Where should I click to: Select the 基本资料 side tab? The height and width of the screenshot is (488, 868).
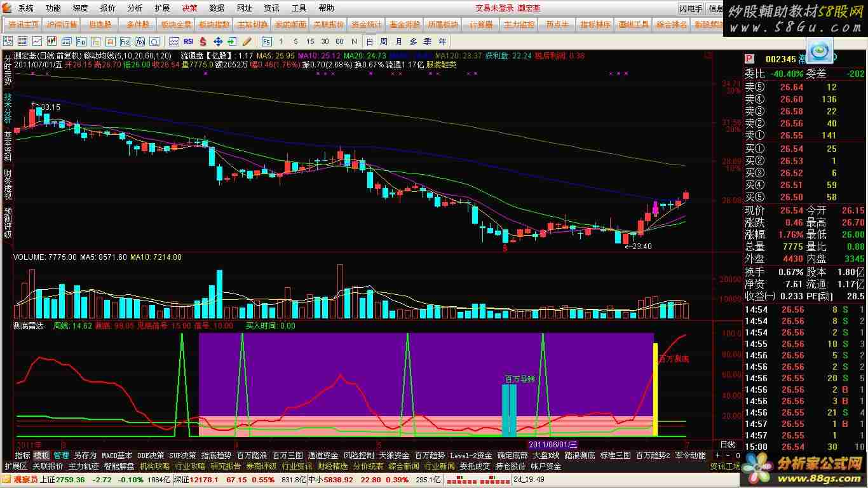click(8, 147)
